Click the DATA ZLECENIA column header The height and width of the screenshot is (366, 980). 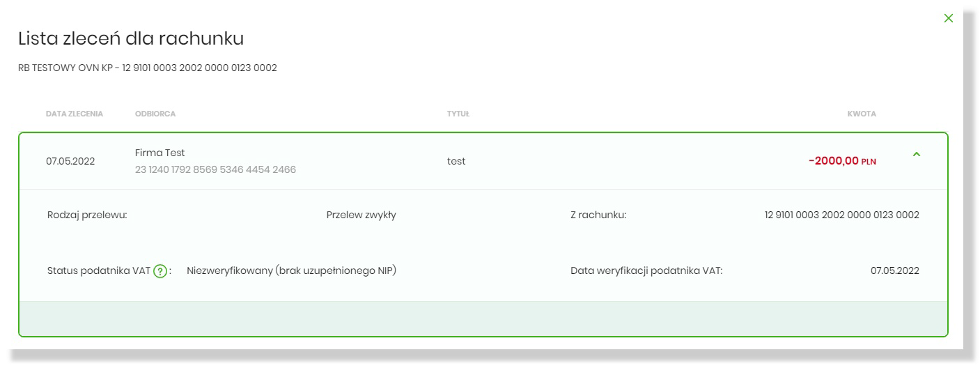coord(75,114)
